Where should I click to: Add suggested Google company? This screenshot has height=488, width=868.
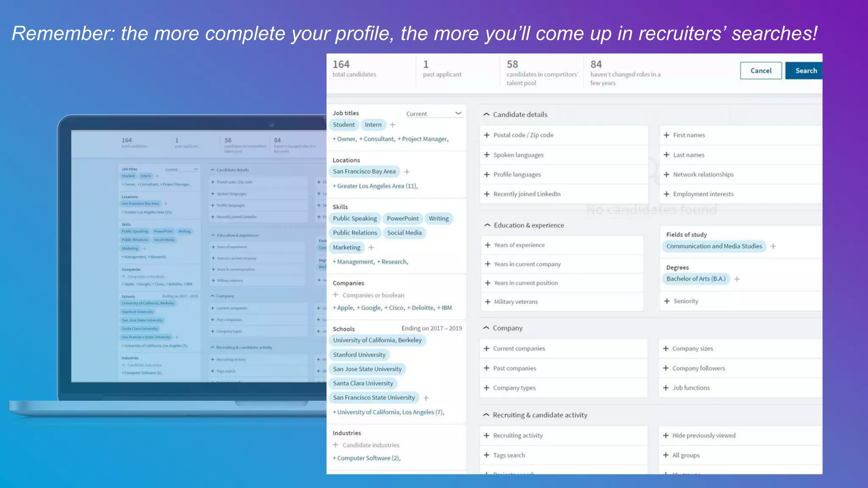pos(369,308)
